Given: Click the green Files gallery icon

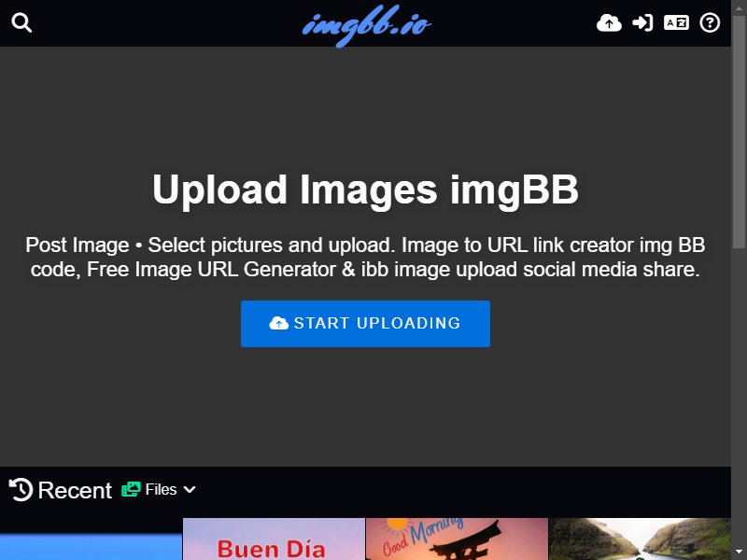Looking at the screenshot, I should (x=131, y=489).
